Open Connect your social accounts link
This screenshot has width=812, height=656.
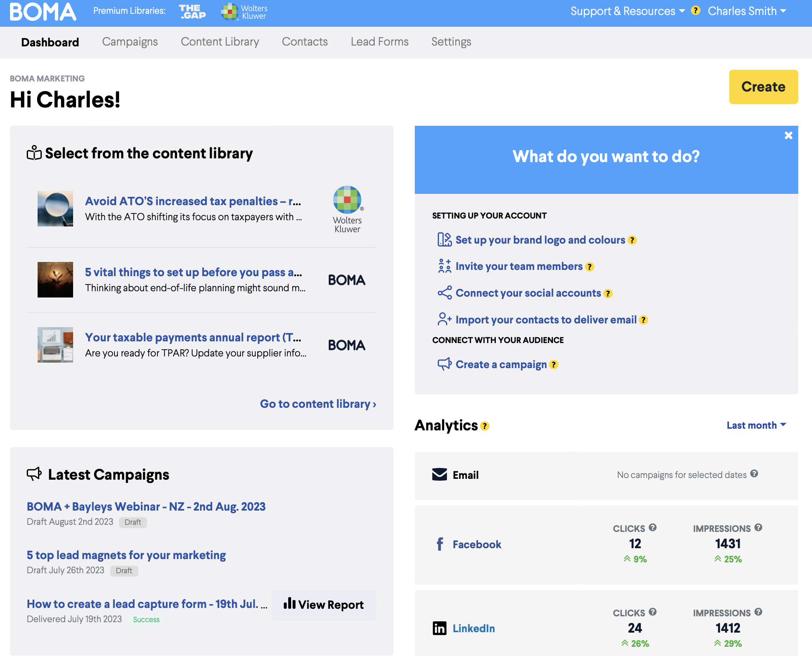[x=528, y=293]
